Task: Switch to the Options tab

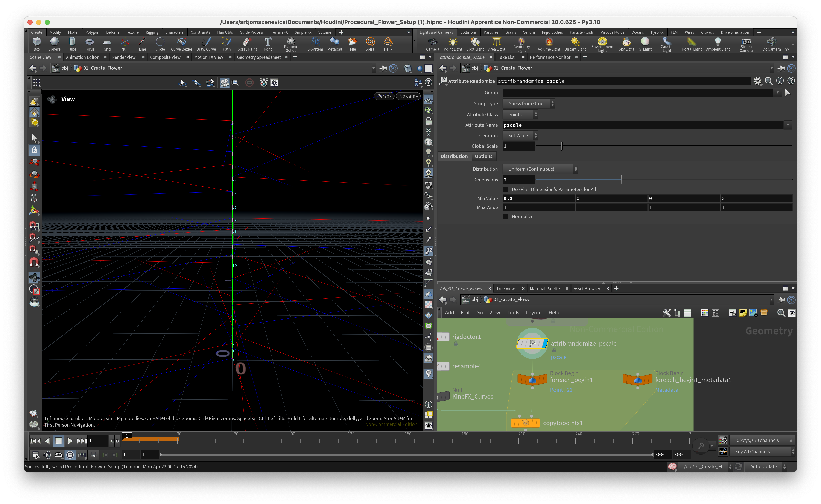Action: [483, 156]
